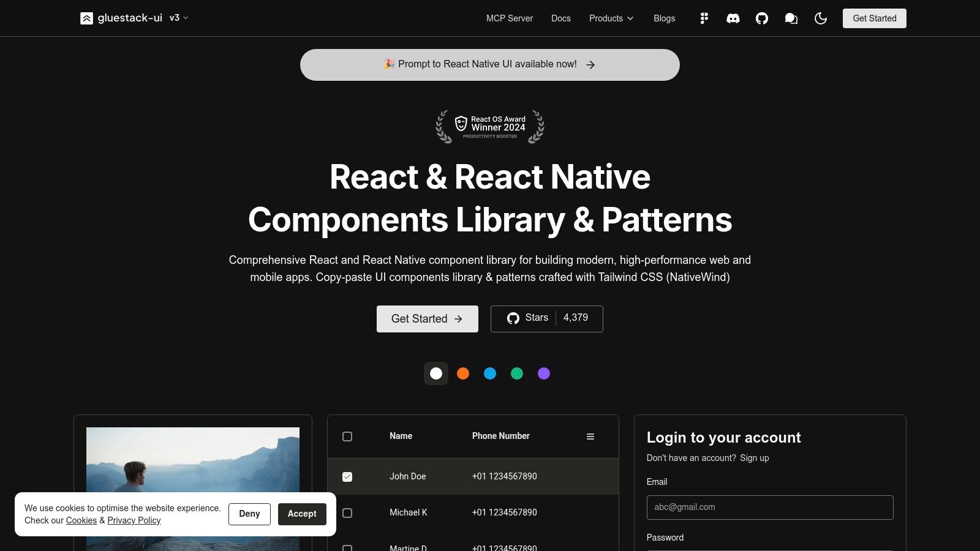Expand the Products menu
Viewport: 980px width, 551px height.
[x=611, y=18]
